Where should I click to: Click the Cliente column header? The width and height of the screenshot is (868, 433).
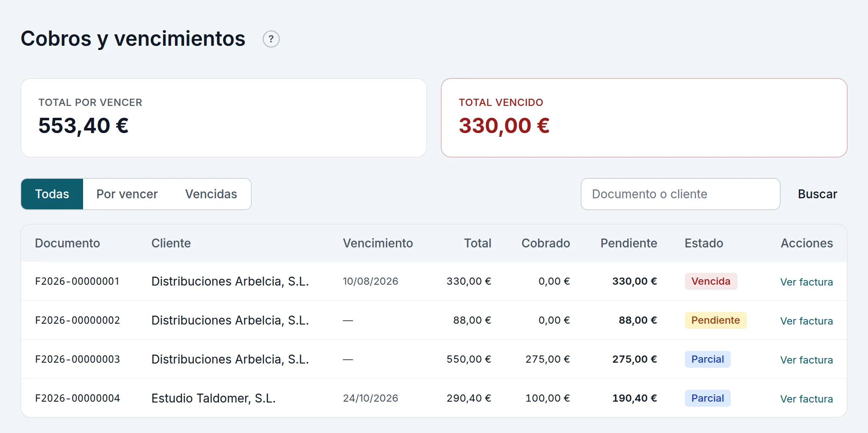pos(171,243)
